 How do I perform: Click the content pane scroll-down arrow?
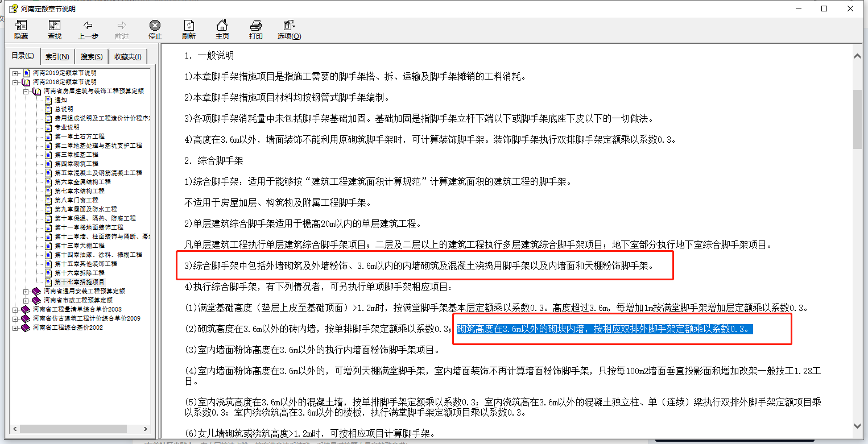tap(857, 427)
